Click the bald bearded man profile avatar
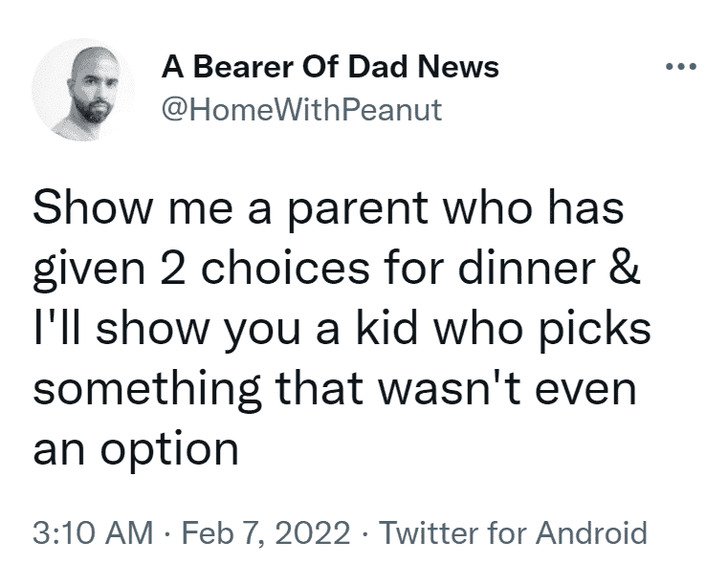The height and width of the screenshot is (585, 728). click(83, 90)
